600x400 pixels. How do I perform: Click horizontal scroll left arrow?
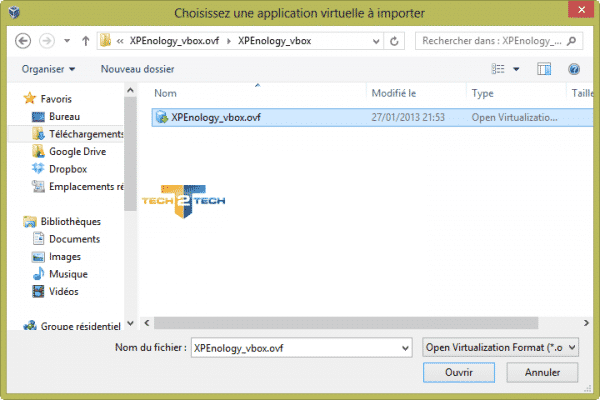[x=147, y=323]
